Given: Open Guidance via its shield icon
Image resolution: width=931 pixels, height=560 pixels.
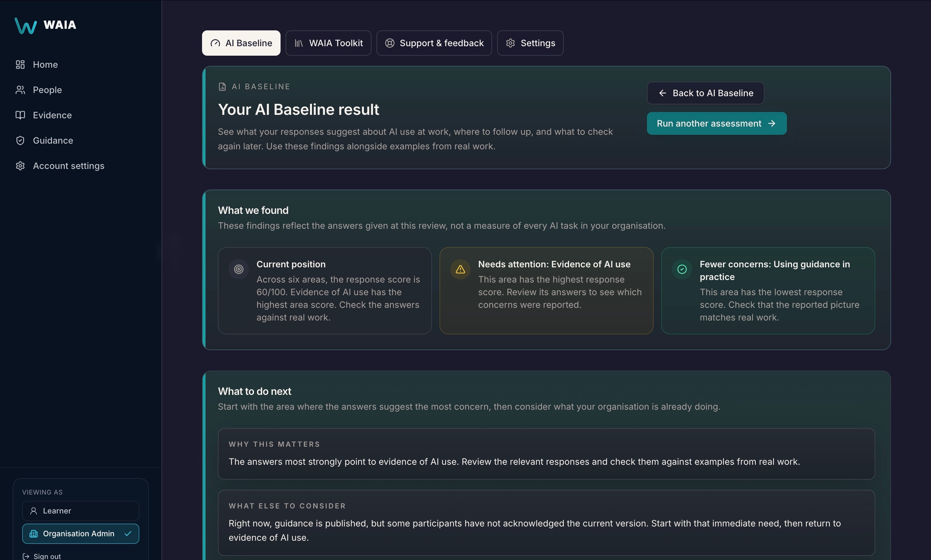Looking at the screenshot, I should tap(20, 140).
